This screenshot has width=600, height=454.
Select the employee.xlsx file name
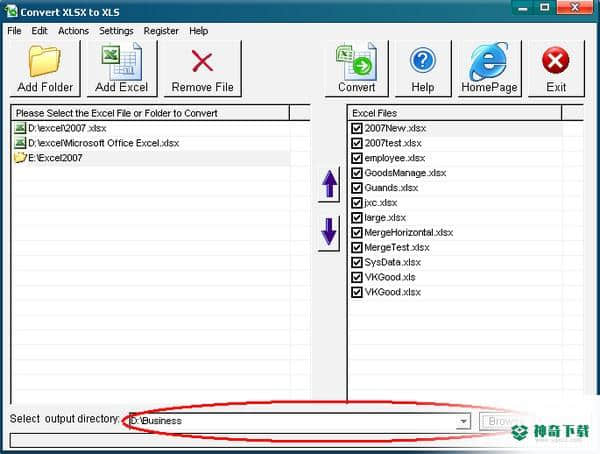(395, 158)
